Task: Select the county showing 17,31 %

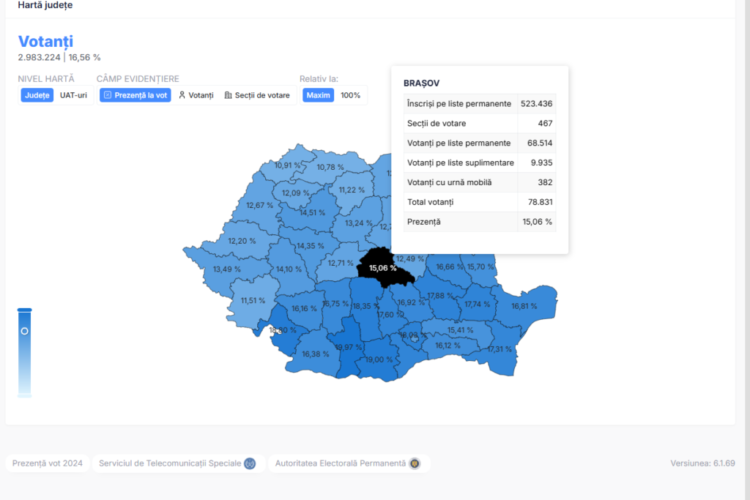Action: [x=499, y=349]
